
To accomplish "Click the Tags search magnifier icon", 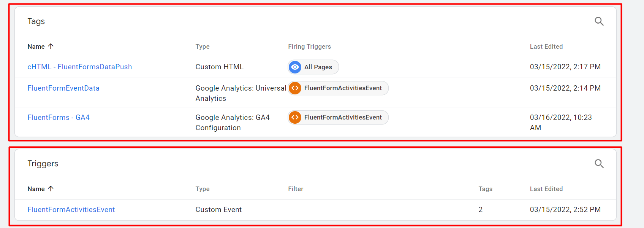I will (x=599, y=21).
